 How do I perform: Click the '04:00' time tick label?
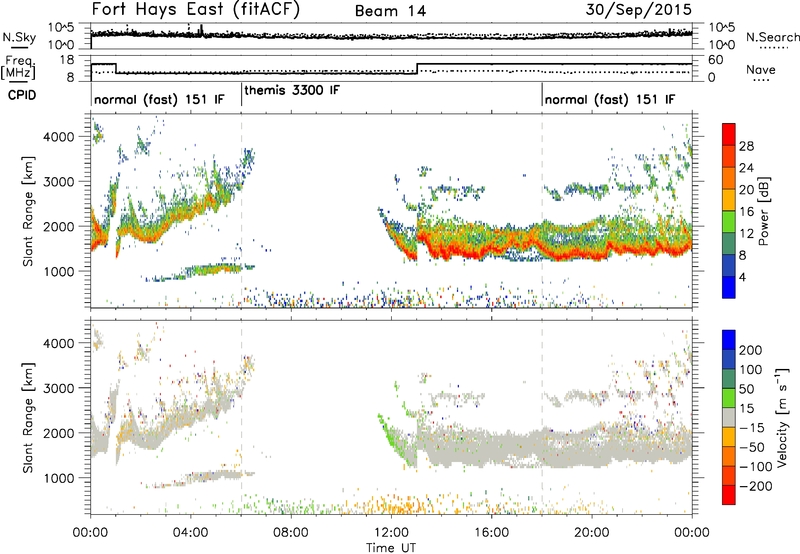tap(190, 533)
